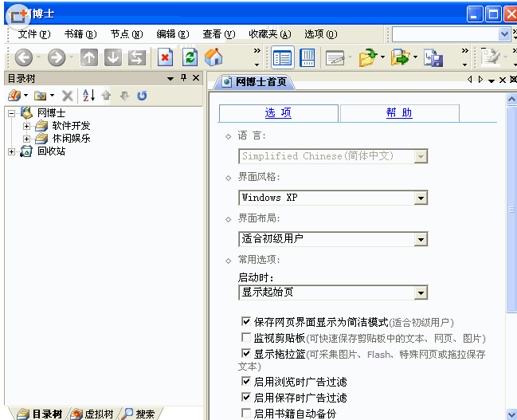This screenshot has width=517, height=420.
Task: Click the blue refresh tree icon
Action: [142, 96]
